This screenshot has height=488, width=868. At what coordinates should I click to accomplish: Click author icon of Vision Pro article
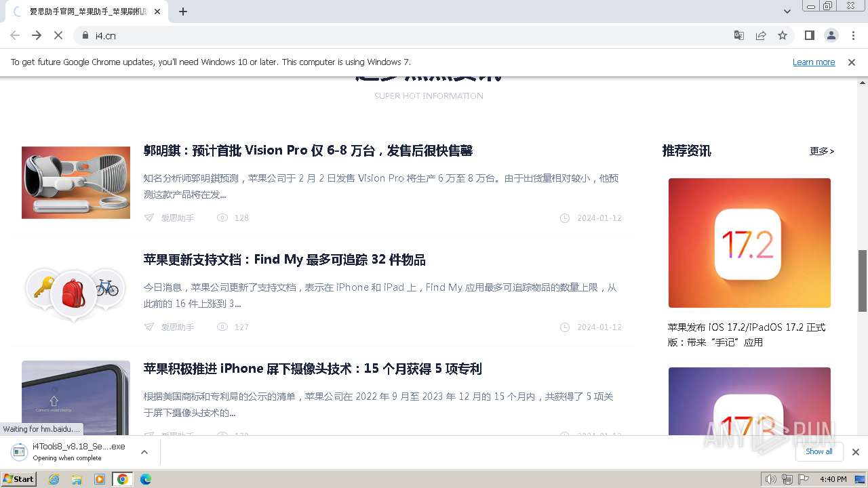(149, 218)
